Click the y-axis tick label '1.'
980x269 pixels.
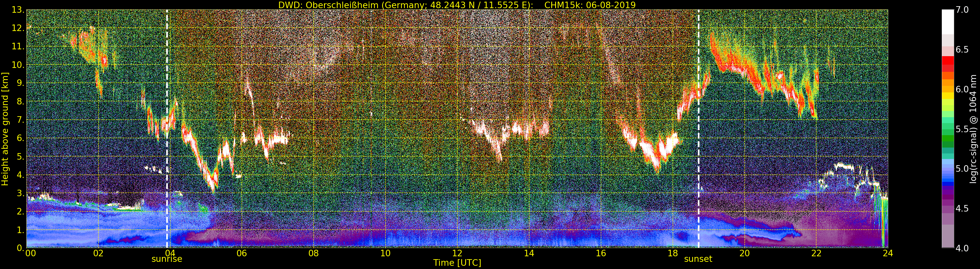[x=21, y=229]
